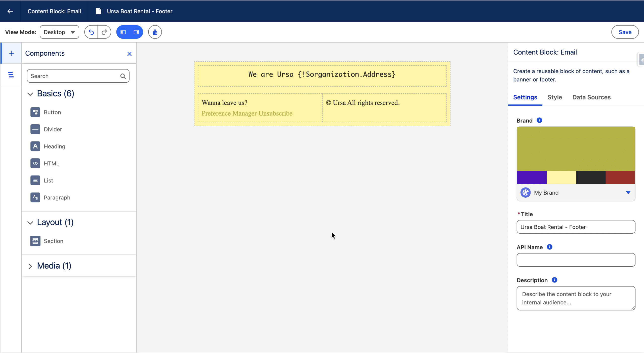
Task: Click the Brand info icon
Action: [x=539, y=120]
